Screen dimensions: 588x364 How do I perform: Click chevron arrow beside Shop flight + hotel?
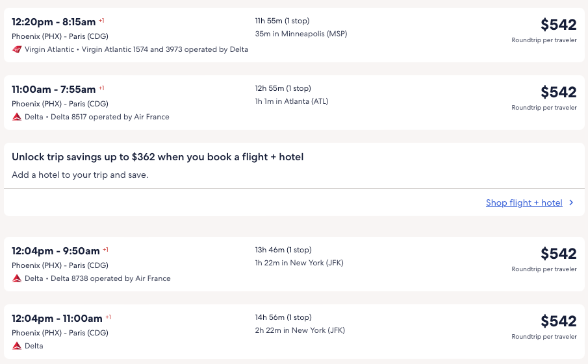(x=571, y=203)
